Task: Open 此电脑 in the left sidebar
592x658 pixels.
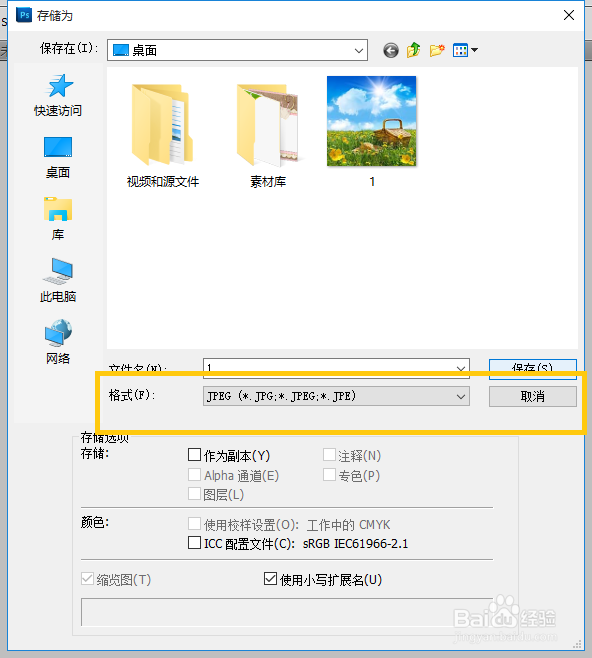Action: click(x=58, y=280)
